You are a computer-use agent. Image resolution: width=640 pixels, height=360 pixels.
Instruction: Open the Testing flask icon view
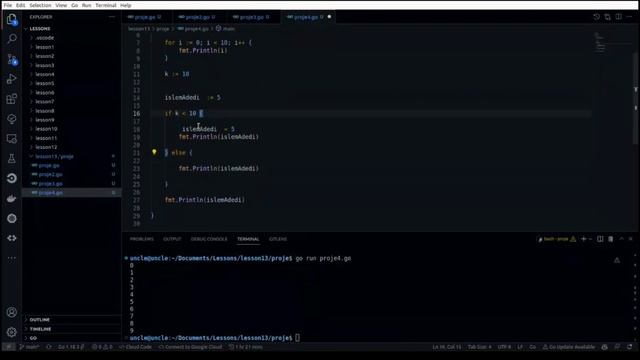[12, 159]
